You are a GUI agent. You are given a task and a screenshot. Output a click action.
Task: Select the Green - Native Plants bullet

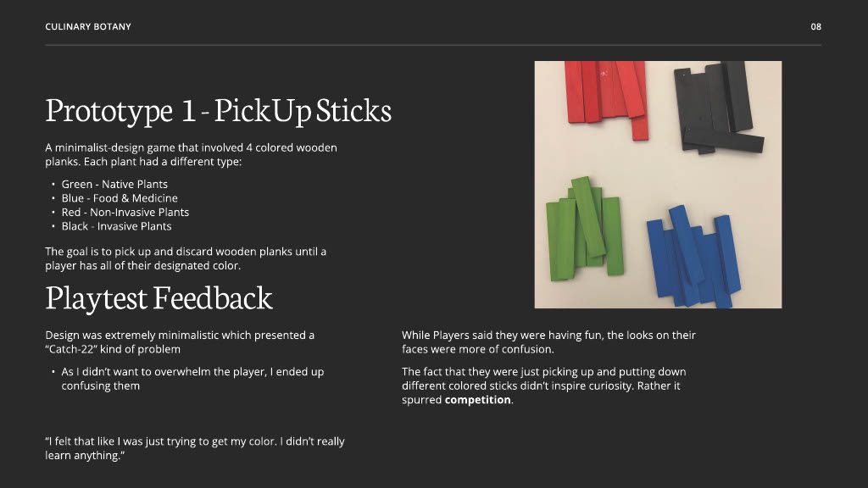(x=114, y=184)
